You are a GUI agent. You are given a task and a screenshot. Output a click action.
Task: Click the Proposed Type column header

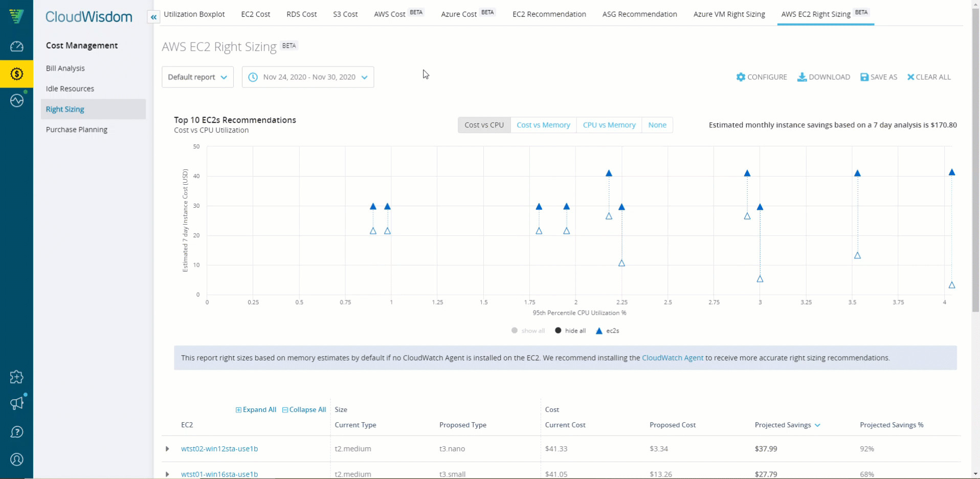click(x=463, y=425)
